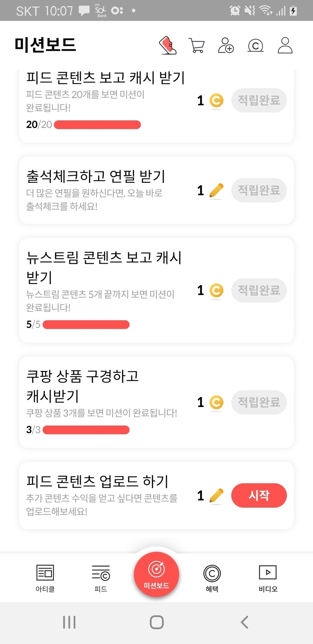Image resolution: width=313 pixels, height=644 pixels.
Task: Open the user profile icon
Action: point(285,46)
